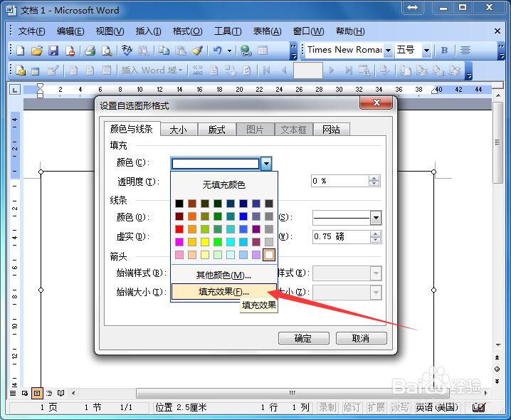This screenshot has width=511, height=420.
Task: Click the mail merge main document setup icon
Action: pos(21,70)
